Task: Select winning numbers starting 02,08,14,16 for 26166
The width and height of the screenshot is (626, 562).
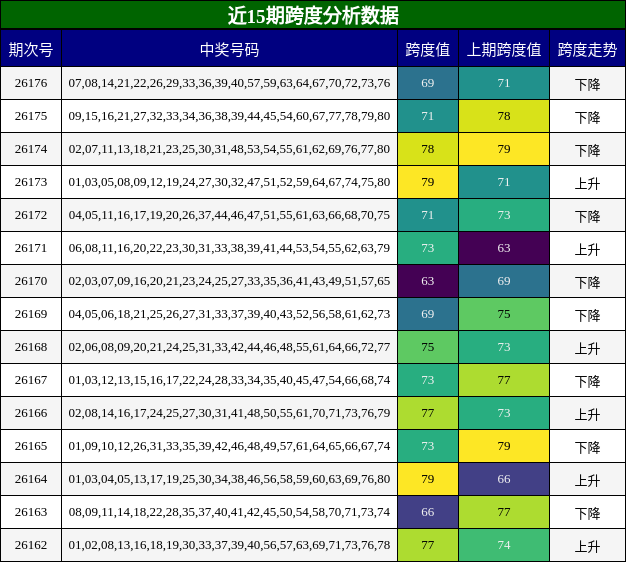Action: 229,413
